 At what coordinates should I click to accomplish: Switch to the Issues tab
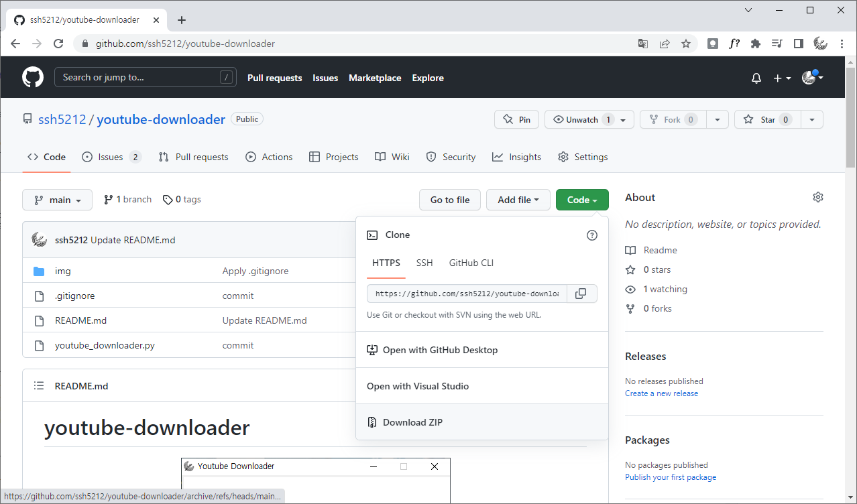pos(111,157)
